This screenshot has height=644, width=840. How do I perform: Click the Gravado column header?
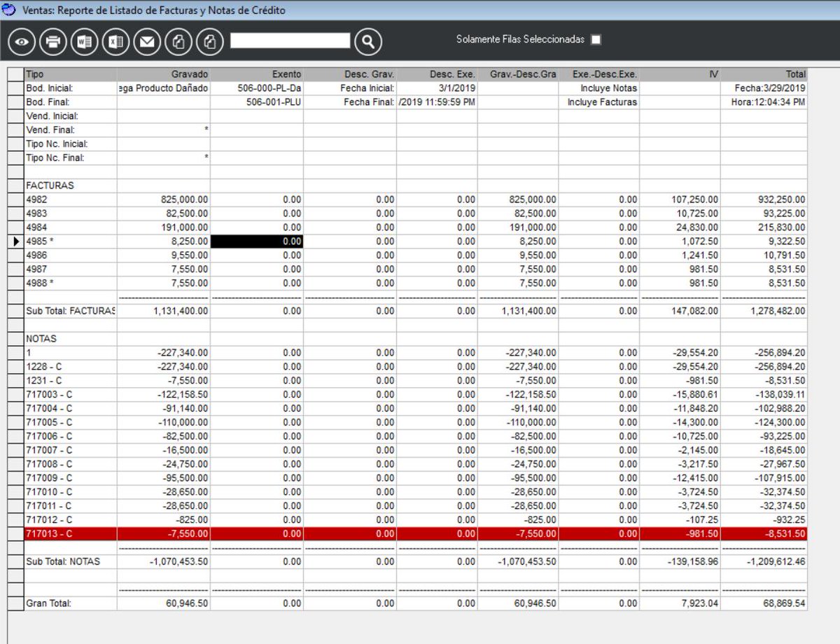click(x=164, y=74)
